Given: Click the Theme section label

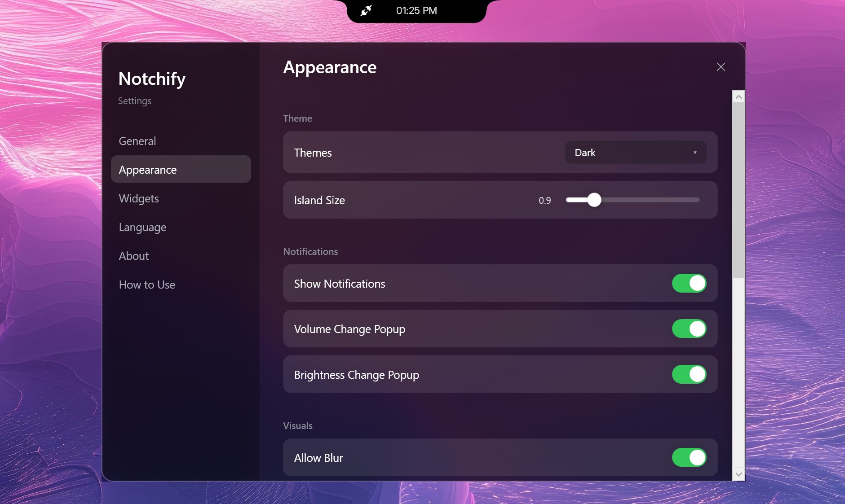Looking at the screenshot, I should (x=297, y=118).
